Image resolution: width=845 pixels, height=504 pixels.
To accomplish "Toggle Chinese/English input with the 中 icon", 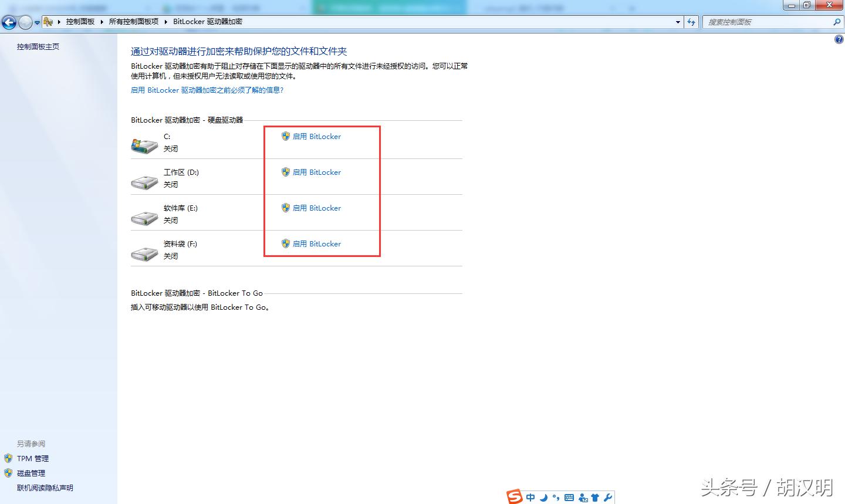I will pos(530,497).
